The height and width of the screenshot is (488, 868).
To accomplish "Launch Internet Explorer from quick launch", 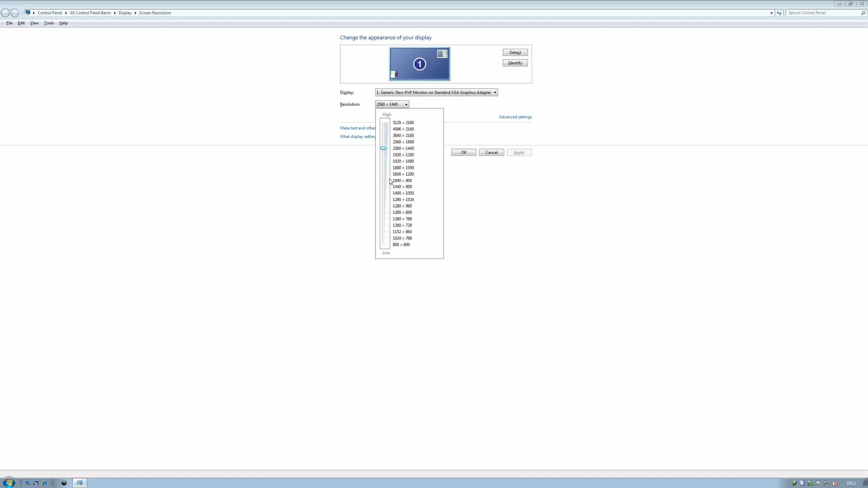I will pyautogui.click(x=44, y=483).
